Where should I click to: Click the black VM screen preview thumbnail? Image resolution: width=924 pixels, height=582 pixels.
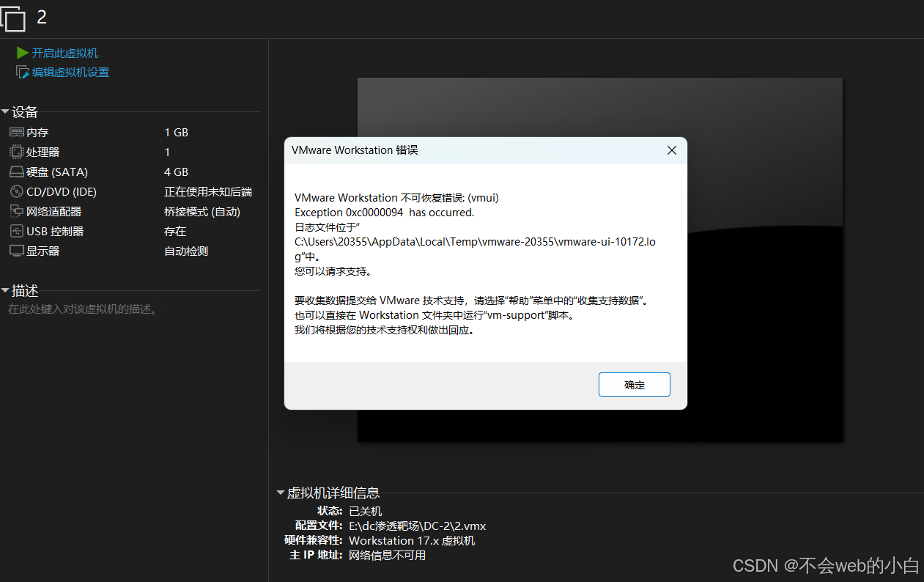600,259
